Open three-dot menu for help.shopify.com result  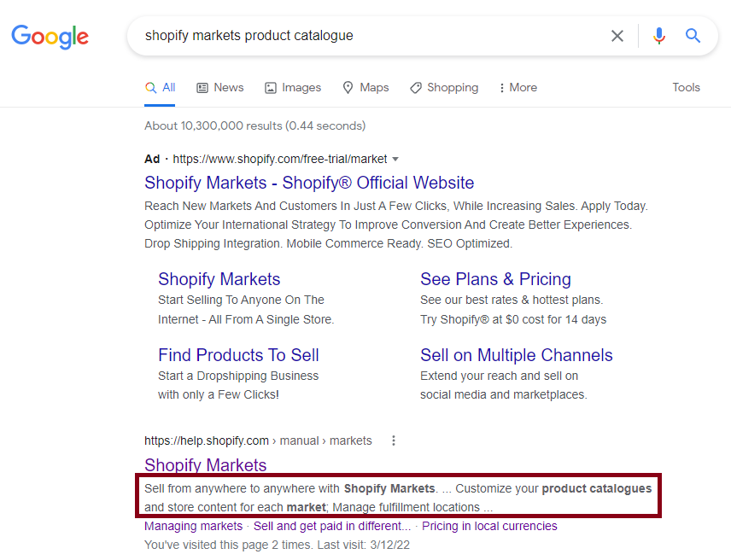(x=394, y=440)
